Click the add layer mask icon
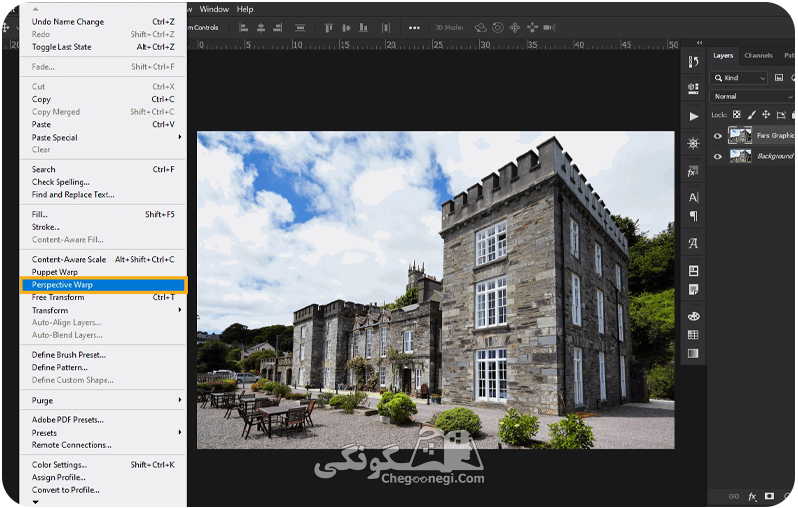 pos(769,496)
